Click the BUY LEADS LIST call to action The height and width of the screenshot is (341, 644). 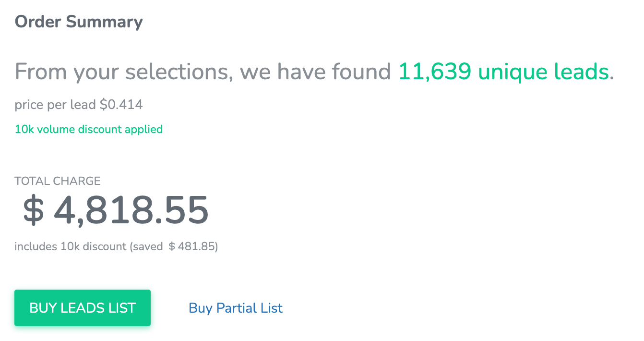pyautogui.click(x=82, y=308)
